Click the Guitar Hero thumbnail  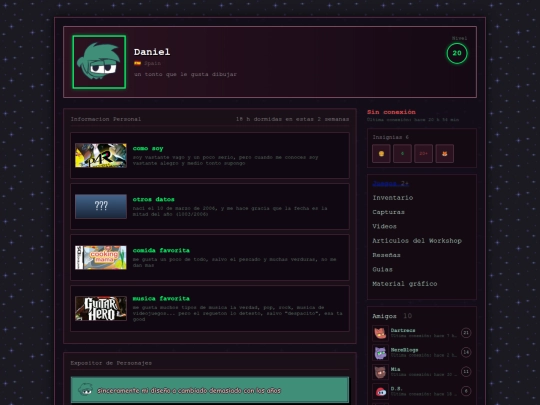(101, 309)
